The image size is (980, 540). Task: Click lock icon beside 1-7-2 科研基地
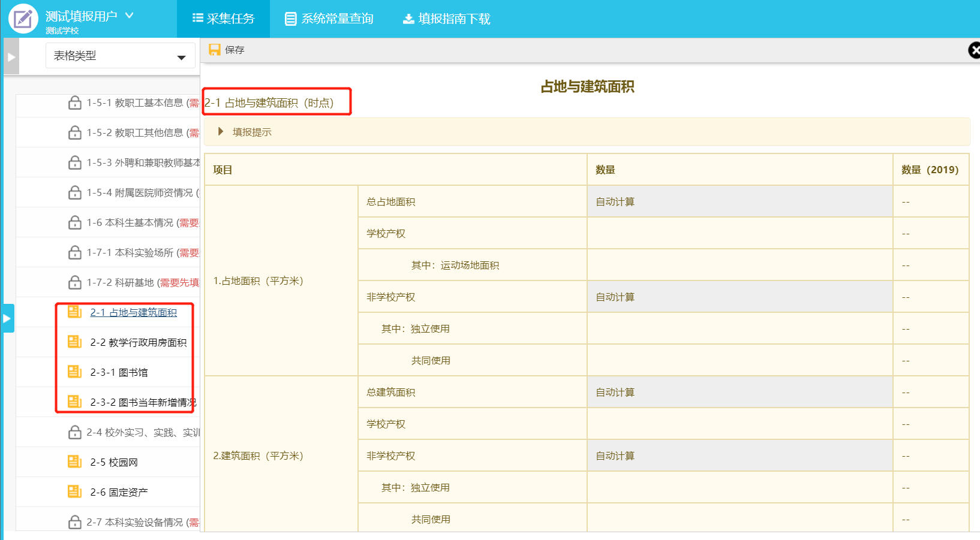coord(75,283)
